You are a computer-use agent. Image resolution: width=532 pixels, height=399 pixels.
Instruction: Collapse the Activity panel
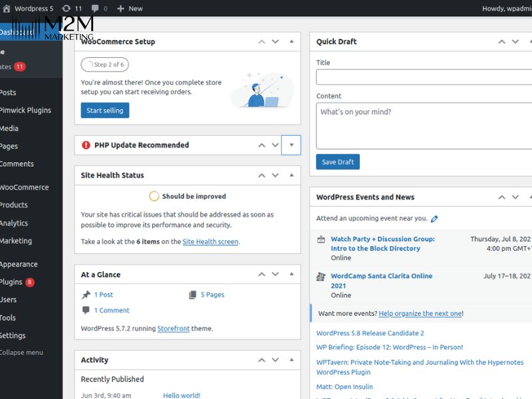click(291, 360)
